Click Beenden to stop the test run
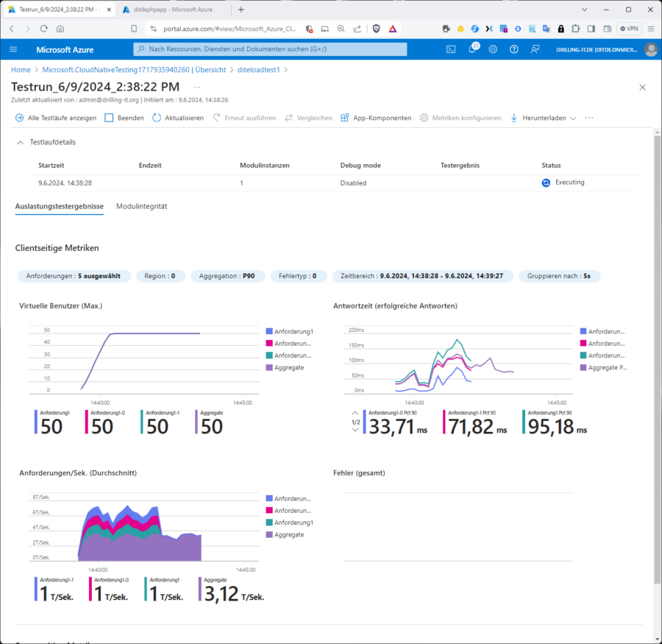 pyautogui.click(x=124, y=118)
